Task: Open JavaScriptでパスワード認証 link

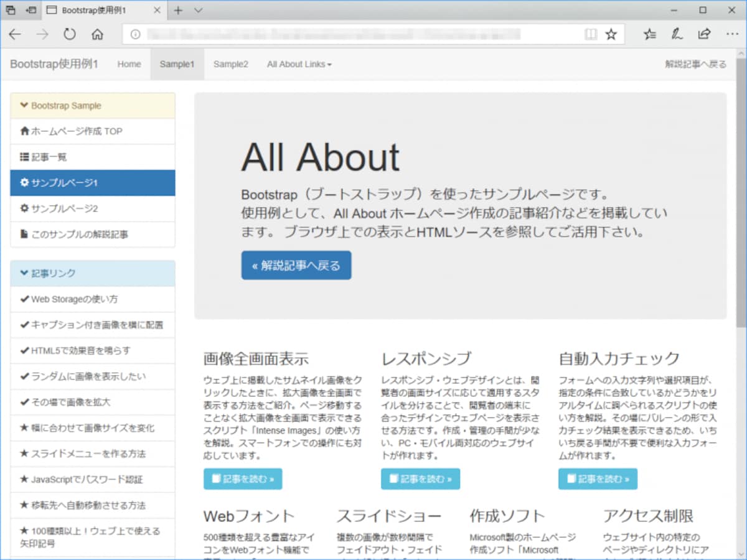Action: tap(93, 479)
